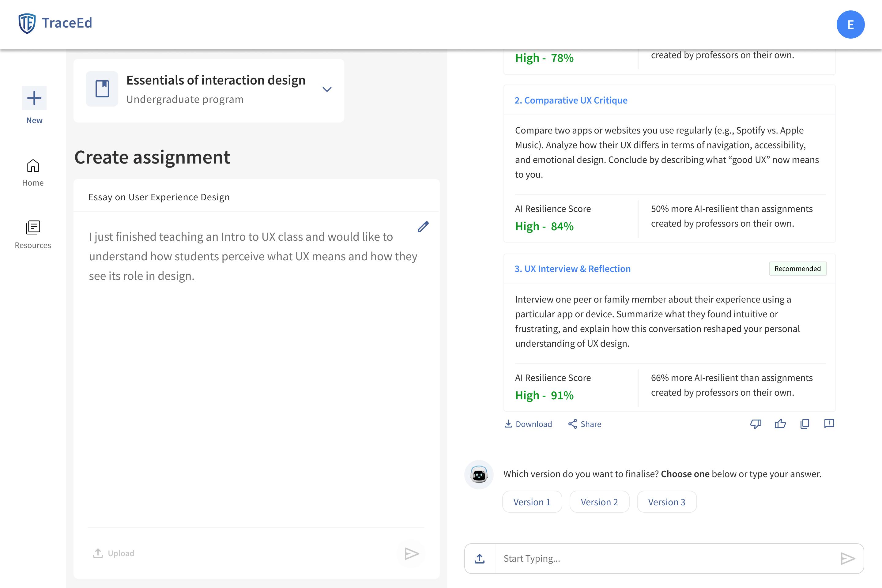882x588 pixels.
Task: Select Version 3 option
Action: tap(667, 502)
